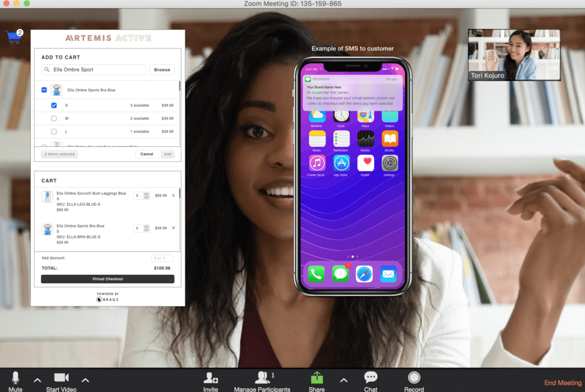Viewport: 585px width, 392px height.
Task: Expand share options arrow next to Share
Action: click(343, 381)
